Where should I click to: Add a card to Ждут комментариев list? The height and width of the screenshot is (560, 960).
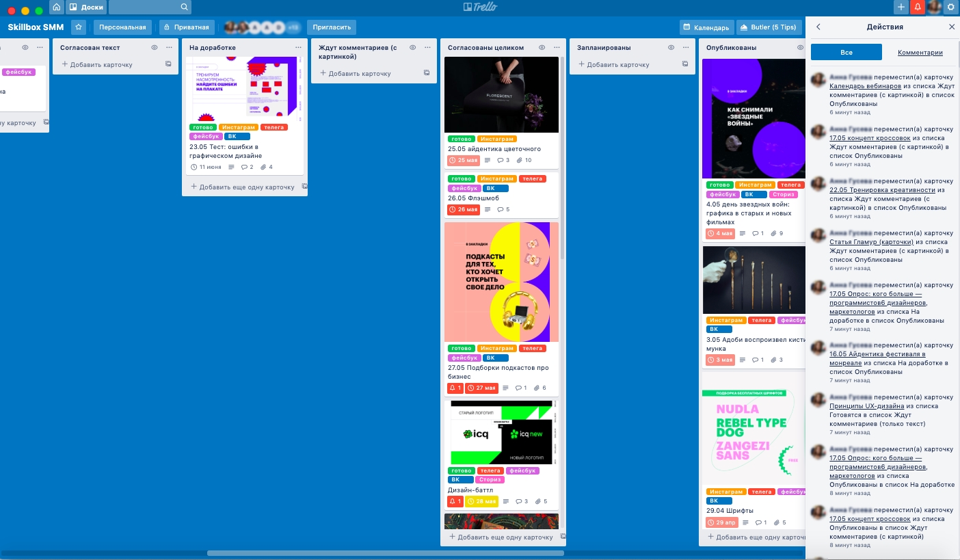[x=356, y=73]
